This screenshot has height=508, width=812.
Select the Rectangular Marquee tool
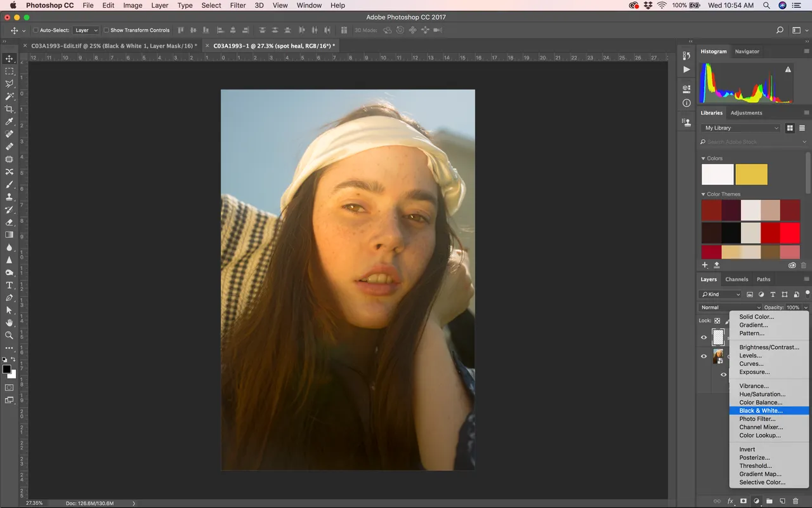click(x=10, y=71)
